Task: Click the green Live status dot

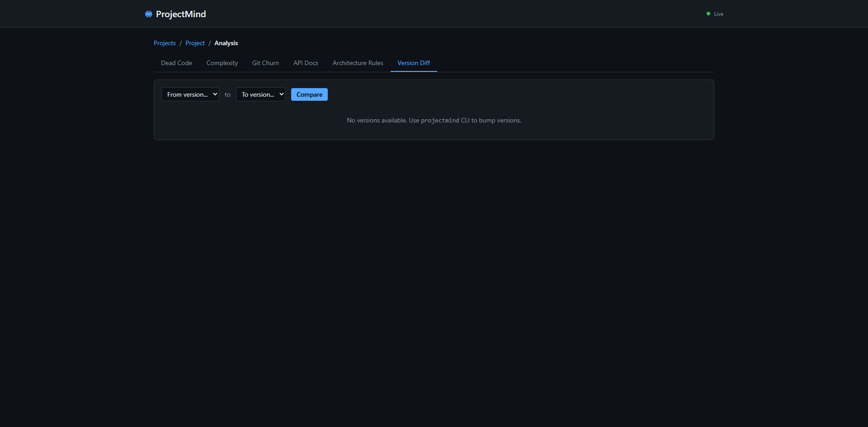Action: tap(708, 14)
